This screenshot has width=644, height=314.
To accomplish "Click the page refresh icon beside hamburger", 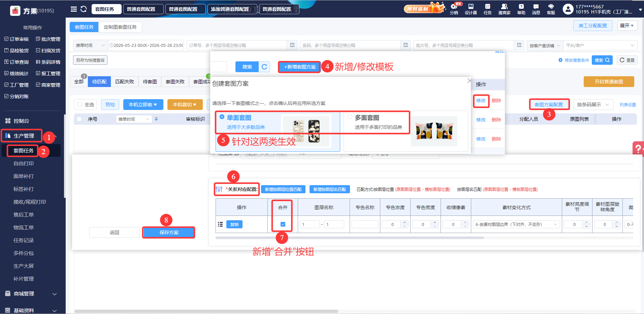I will (x=84, y=9).
